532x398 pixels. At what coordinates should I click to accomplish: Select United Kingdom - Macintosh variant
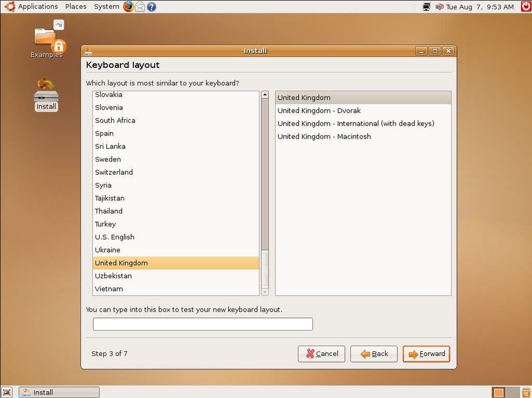[x=363, y=136]
